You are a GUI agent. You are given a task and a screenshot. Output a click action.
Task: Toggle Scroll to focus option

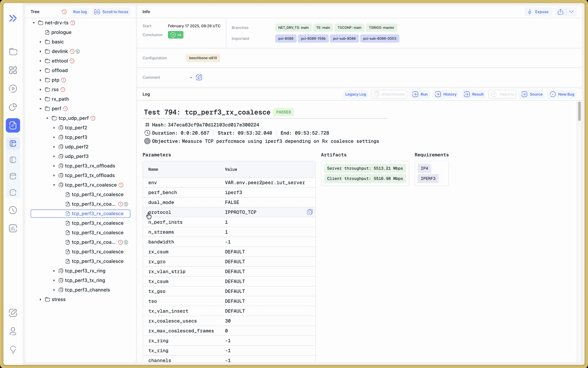tap(111, 12)
